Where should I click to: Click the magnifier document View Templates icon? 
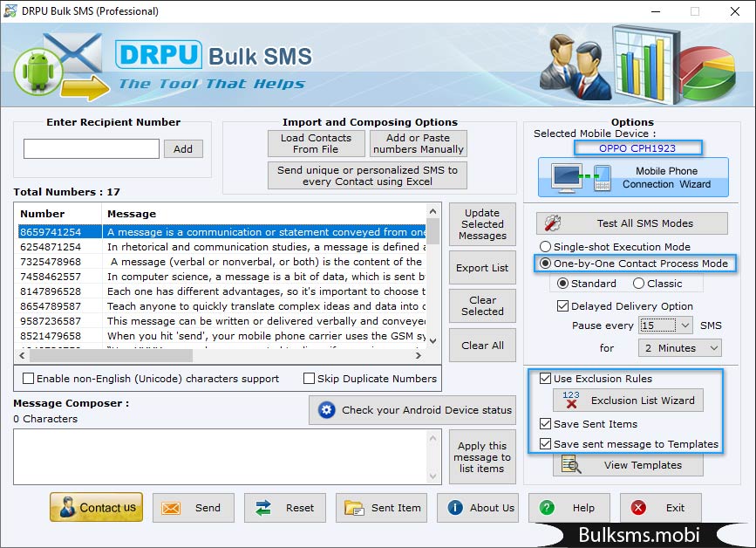coord(571,464)
